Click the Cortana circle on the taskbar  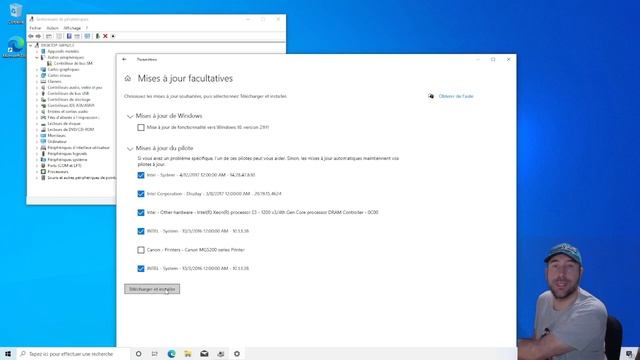point(138,354)
